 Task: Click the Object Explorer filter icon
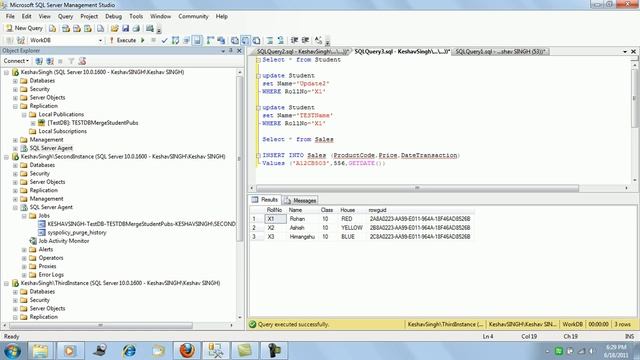pyautogui.click(x=71, y=61)
